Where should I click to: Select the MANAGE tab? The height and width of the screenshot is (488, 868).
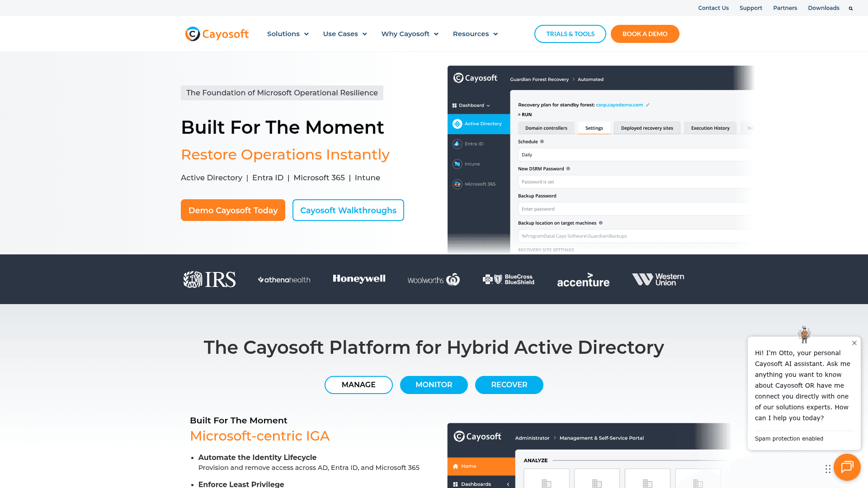(359, 385)
